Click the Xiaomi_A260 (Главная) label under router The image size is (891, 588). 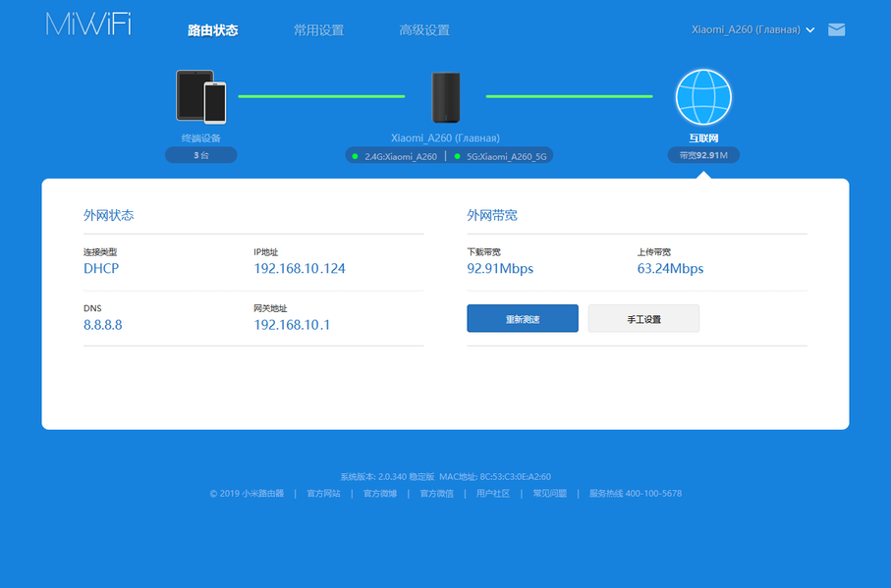446,137
